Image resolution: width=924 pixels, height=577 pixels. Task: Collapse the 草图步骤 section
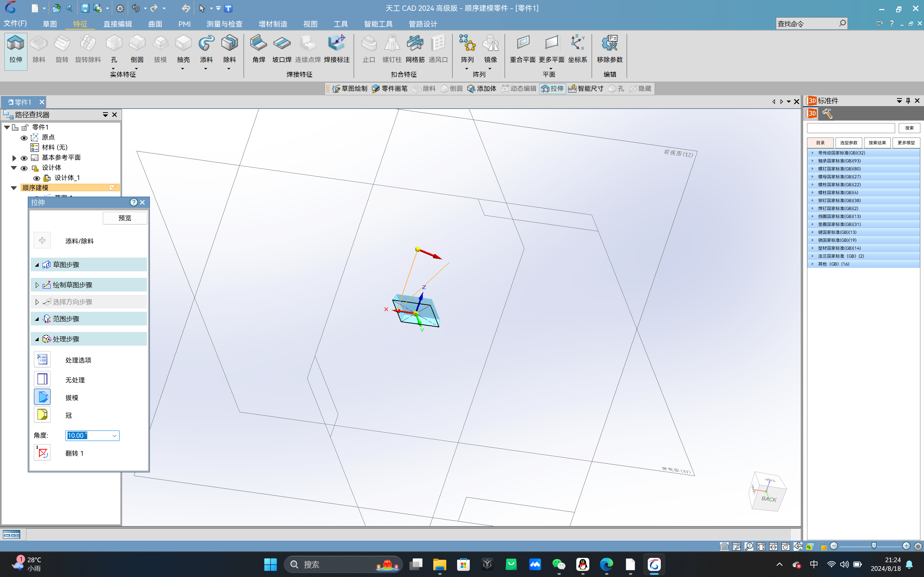pos(37,265)
